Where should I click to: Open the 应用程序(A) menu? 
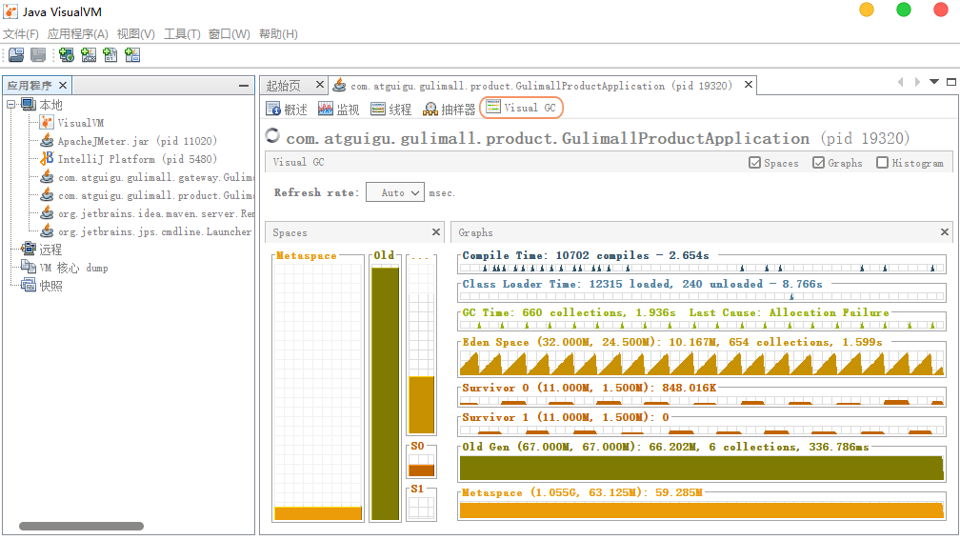tap(78, 33)
